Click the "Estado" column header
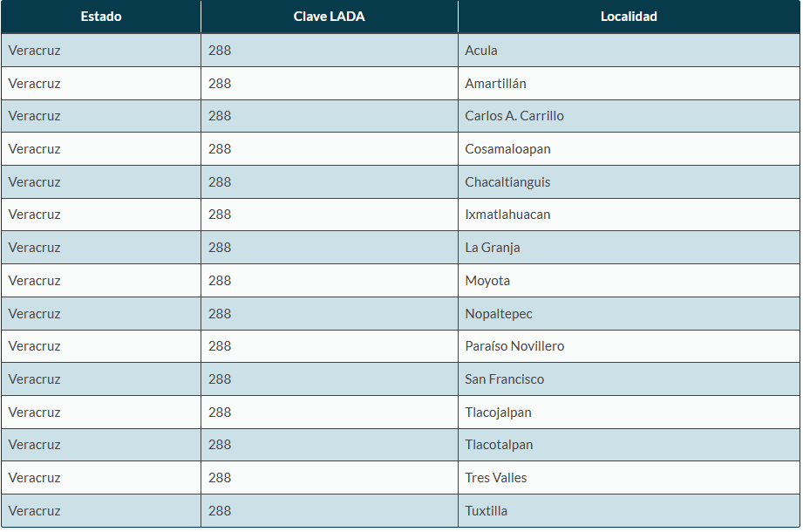The height and width of the screenshot is (532, 803). point(101,17)
